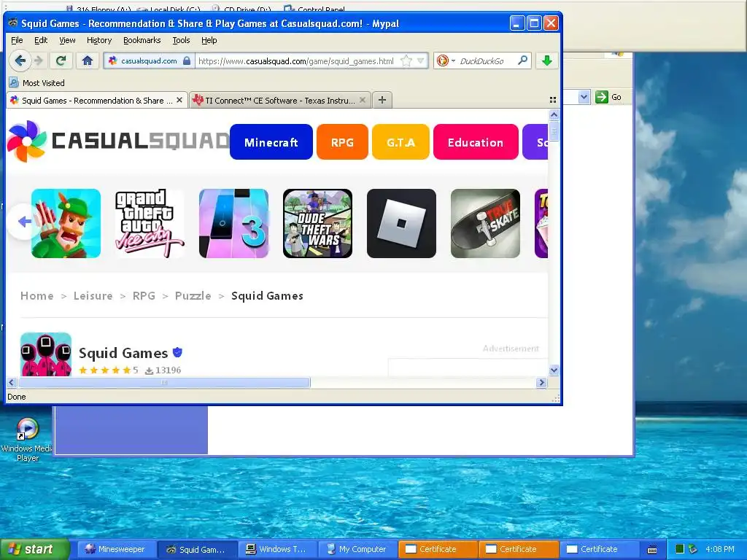The height and width of the screenshot is (560, 747).
Task: Follow the Leisure breadcrumb link
Action: [x=93, y=296]
